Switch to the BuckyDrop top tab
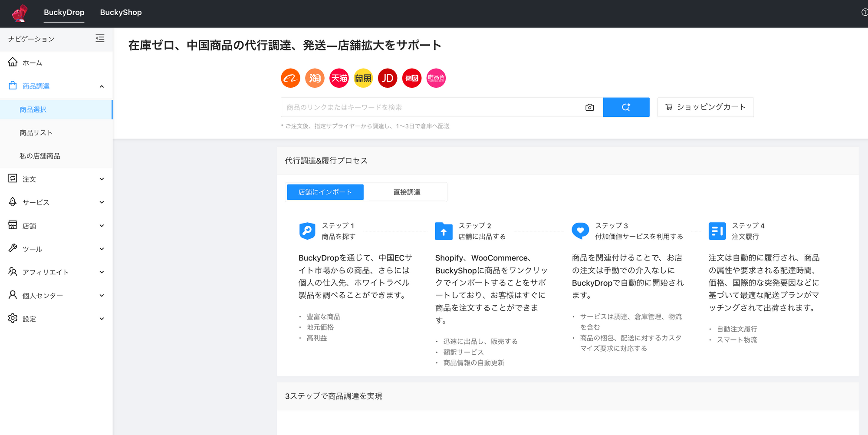 (x=64, y=13)
